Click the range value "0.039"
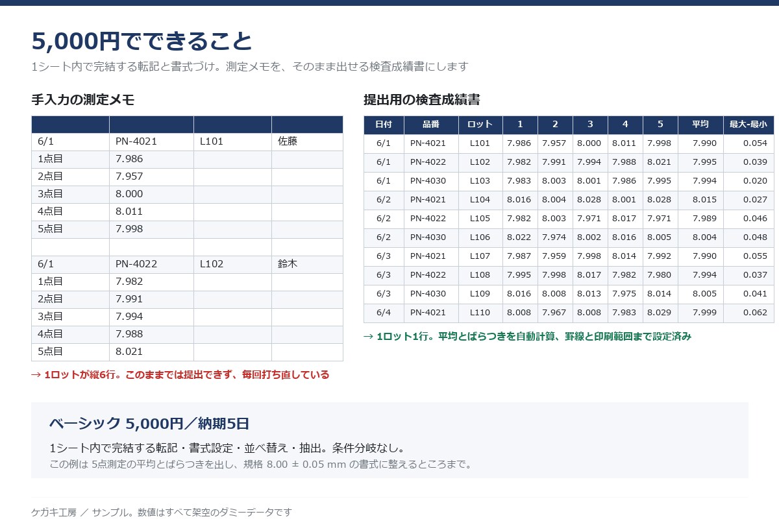779x532 pixels. pyautogui.click(x=755, y=162)
